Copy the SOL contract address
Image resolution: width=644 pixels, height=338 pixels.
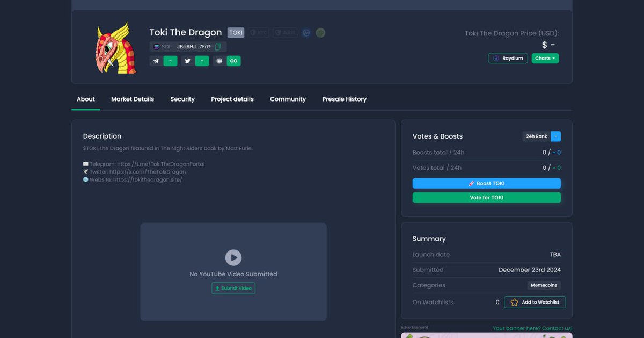[218, 47]
